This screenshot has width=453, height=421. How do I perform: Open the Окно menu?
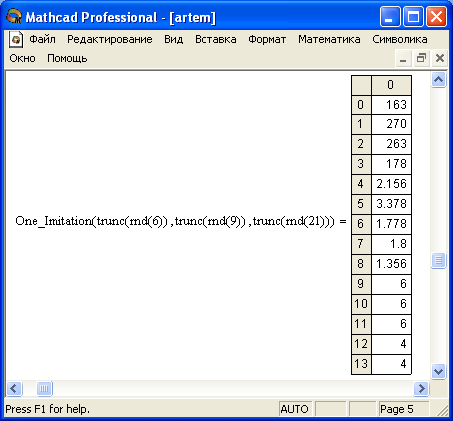click(22, 58)
